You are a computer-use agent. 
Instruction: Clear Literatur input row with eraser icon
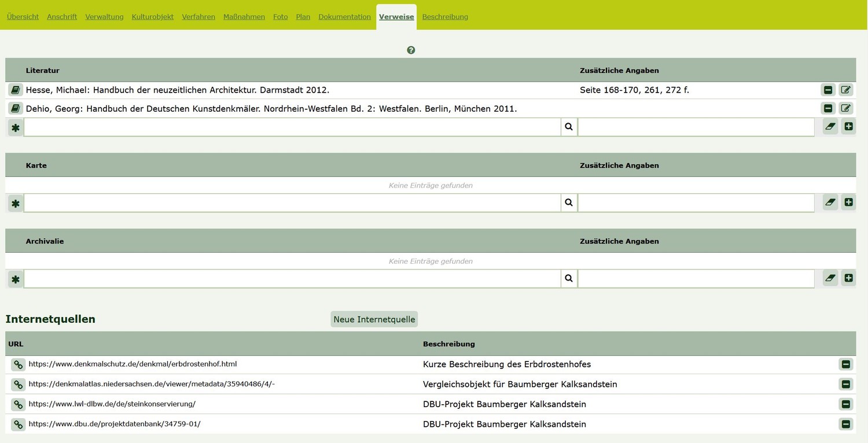coord(830,126)
